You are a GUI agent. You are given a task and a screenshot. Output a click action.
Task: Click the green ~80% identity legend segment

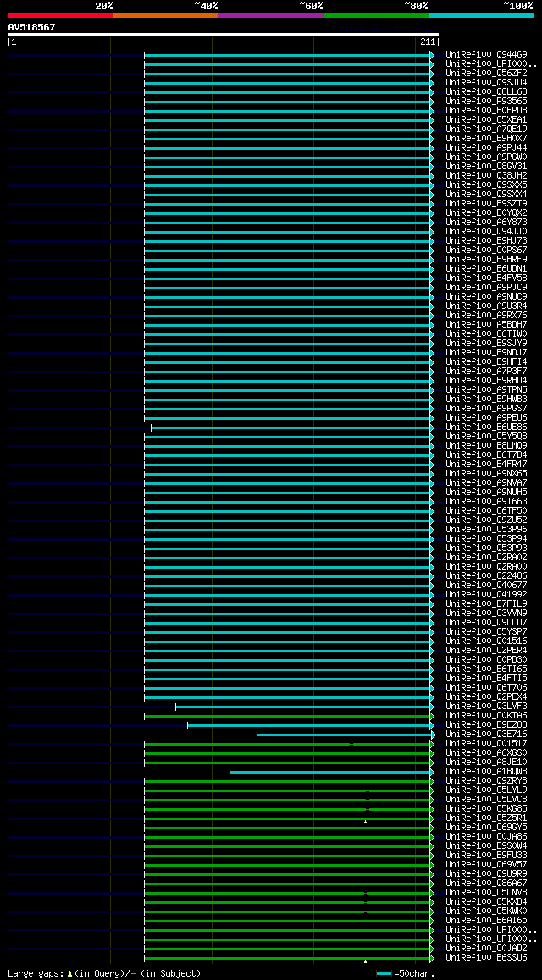[x=376, y=15]
